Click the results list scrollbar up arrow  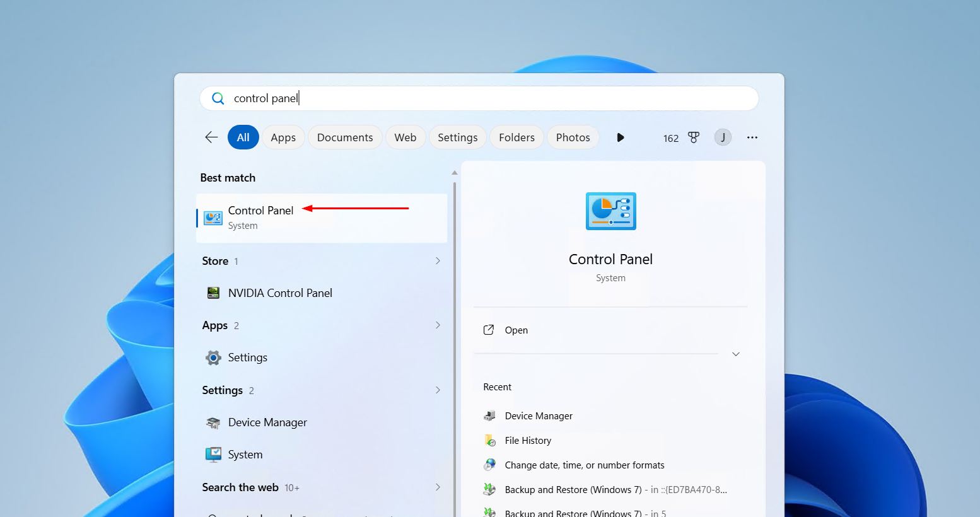pyautogui.click(x=454, y=173)
